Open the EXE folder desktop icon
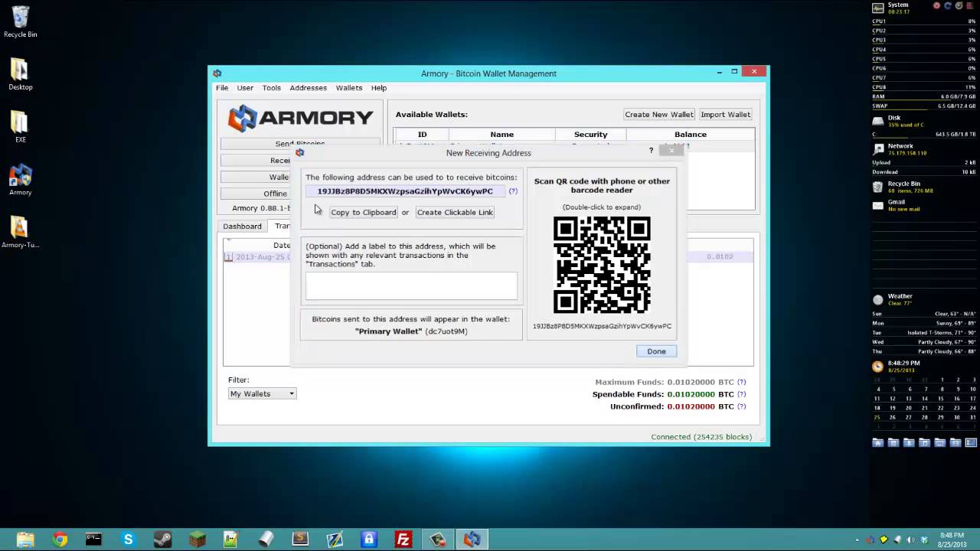Screen dimensions: 980x551 tap(21, 127)
